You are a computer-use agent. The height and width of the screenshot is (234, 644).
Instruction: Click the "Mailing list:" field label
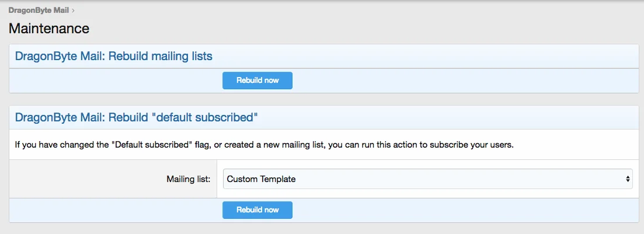coord(188,179)
